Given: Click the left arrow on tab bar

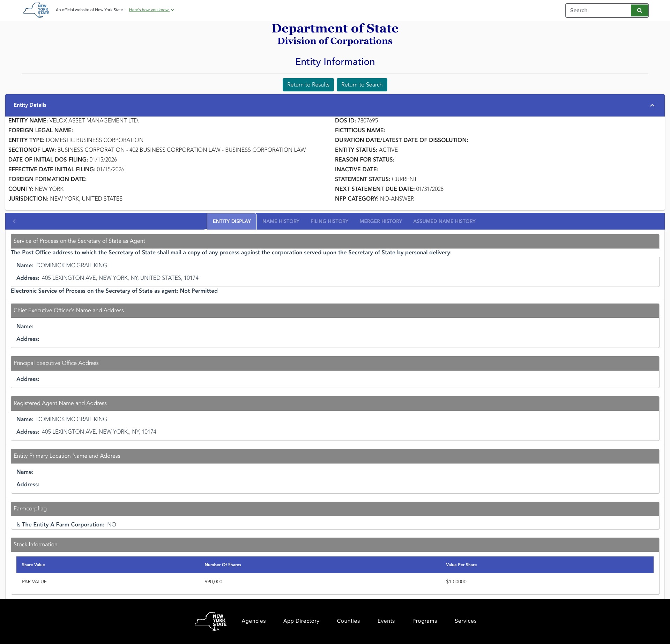Looking at the screenshot, I should pyautogui.click(x=14, y=221).
